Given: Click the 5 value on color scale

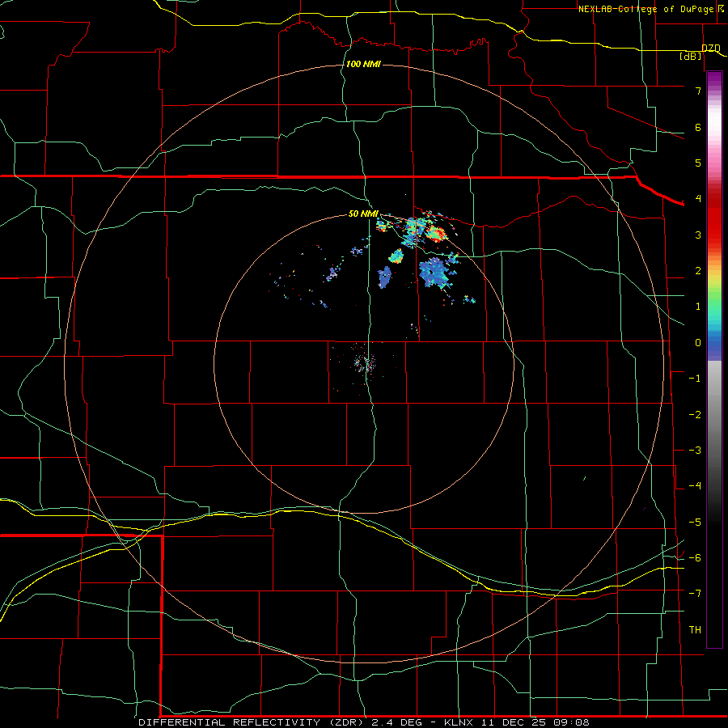Looking at the screenshot, I should click(x=698, y=163).
